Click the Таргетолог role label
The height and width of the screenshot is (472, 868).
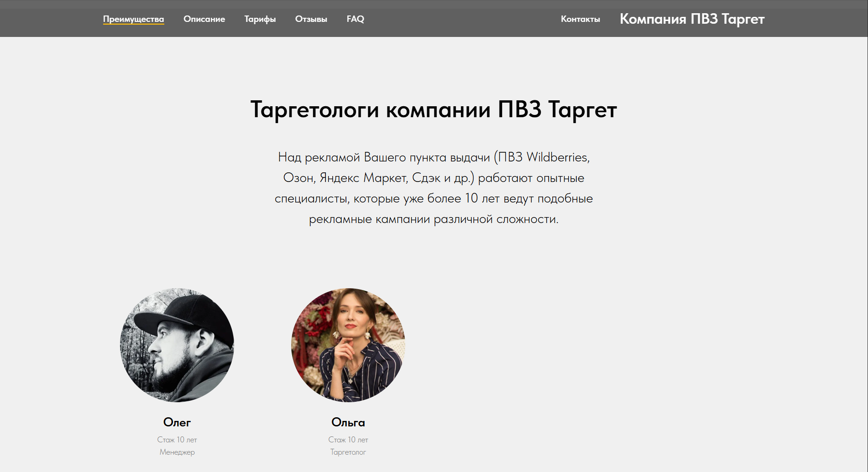(x=348, y=452)
